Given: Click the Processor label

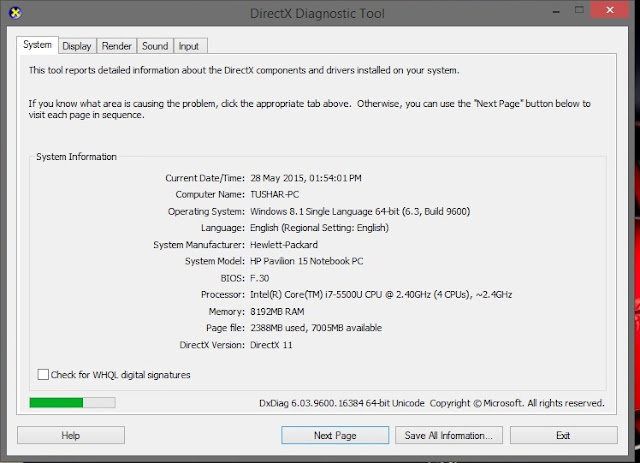Looking at the screenshot, I should pos(223,295).
